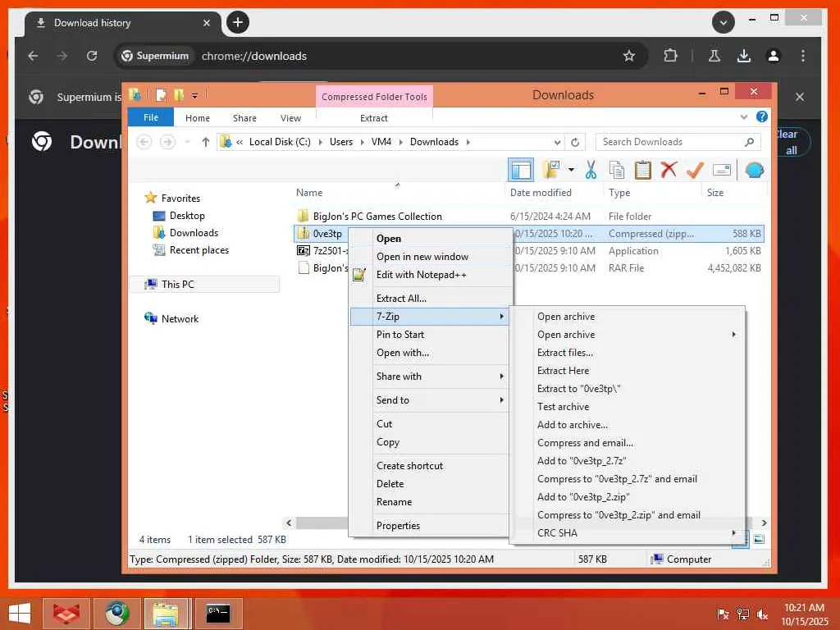The image size is (840, 630).
Task: Click Test archive in 7-Zip submenu
Action: tap(628, 407)
